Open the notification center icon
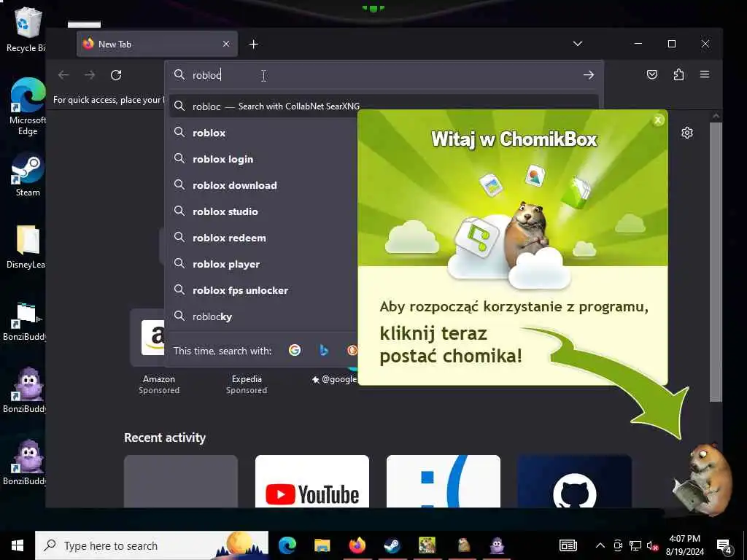Image resolution: width=747 pixels, height=560 pixels. [x=724, y=545]
